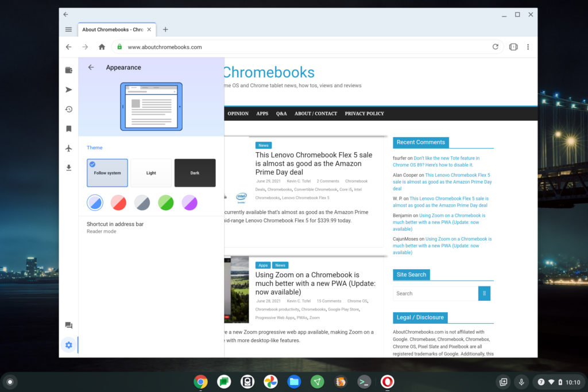Launch Chrome from the shelf
588x392 pixels.
pyautogui.click(x=200, y=382)
